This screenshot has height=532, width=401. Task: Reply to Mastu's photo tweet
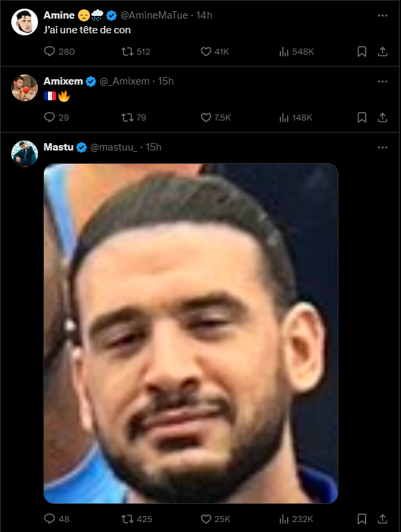49,518
